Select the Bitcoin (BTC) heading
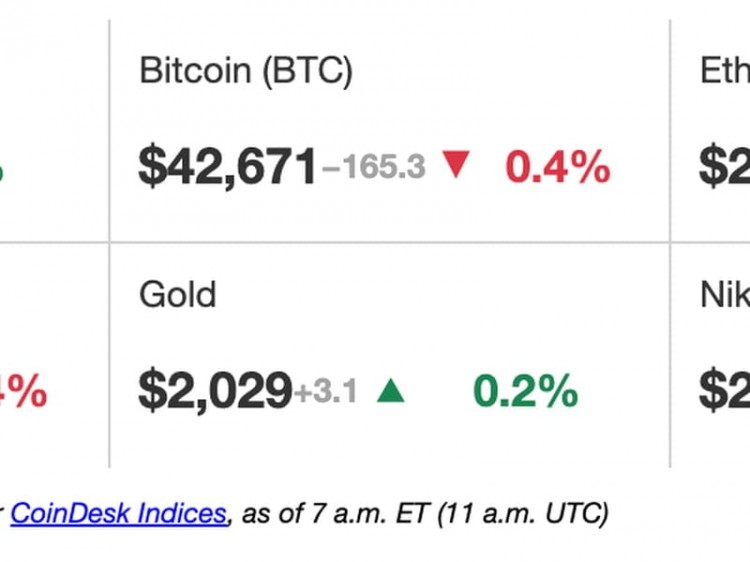750x562 pixels. pos(246,71)
